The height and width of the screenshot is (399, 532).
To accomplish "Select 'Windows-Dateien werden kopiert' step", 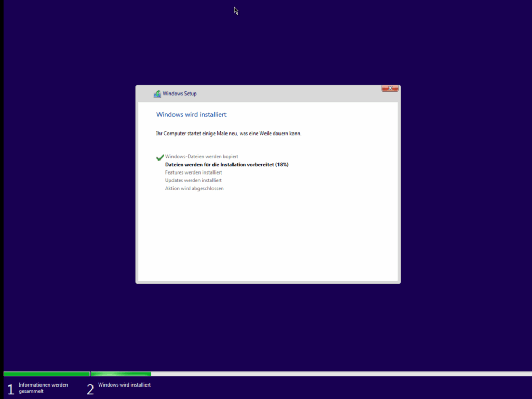I will [x=202, y=157].
